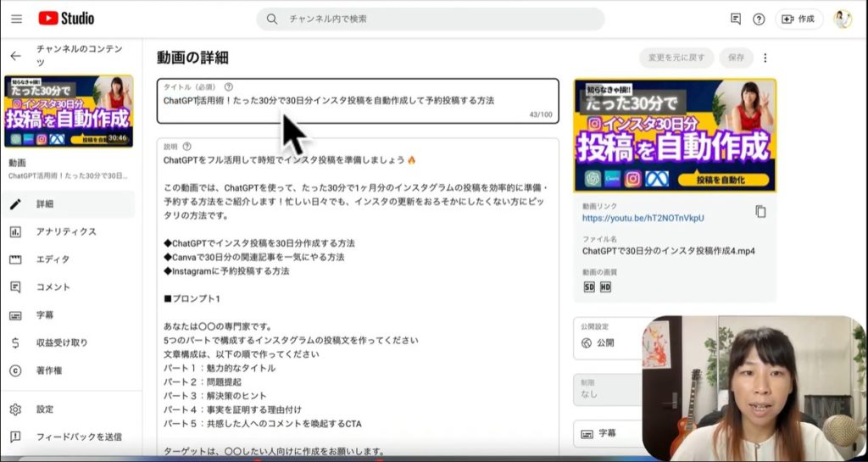Open エディタ in the sidebar
Viewport: 868px width, 462px height.
53,259
